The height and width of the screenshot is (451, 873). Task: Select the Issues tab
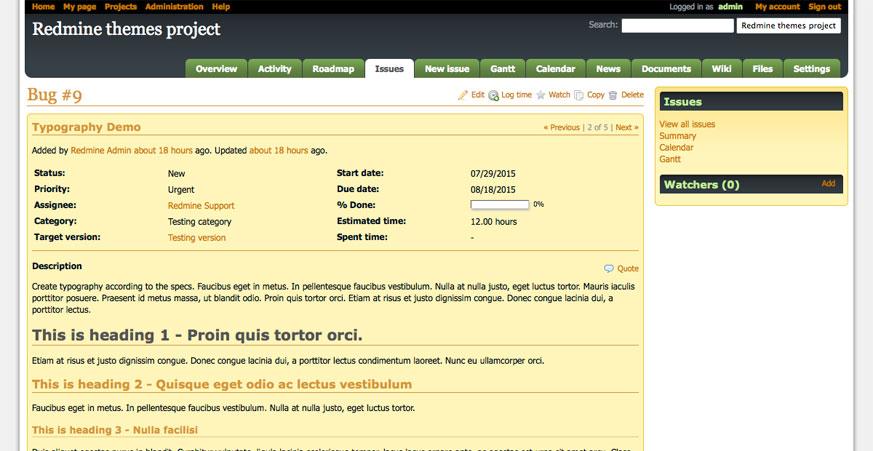pyautogui.click(x=389, y=68)
